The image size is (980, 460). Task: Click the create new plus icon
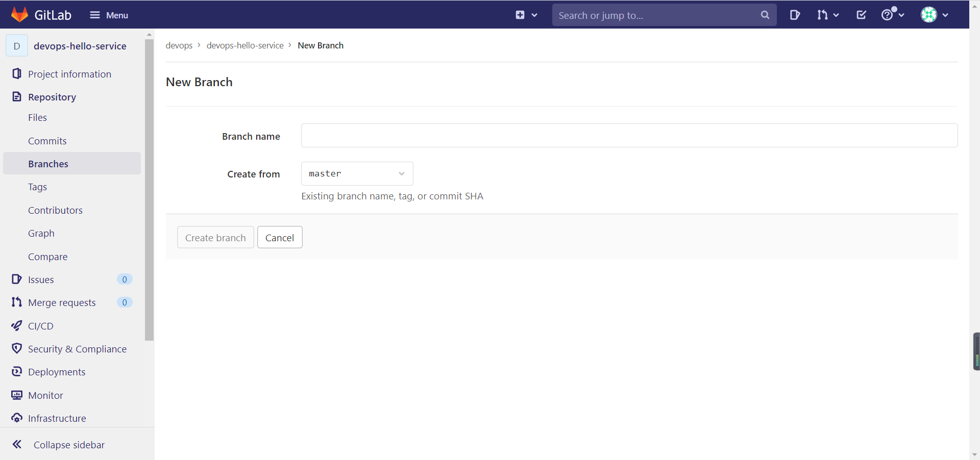click(x=520, y=15)
